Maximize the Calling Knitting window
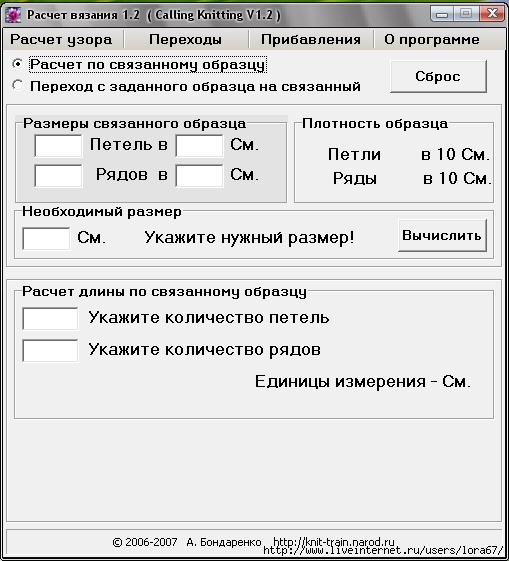509x561 pixels. click(466, 14)
